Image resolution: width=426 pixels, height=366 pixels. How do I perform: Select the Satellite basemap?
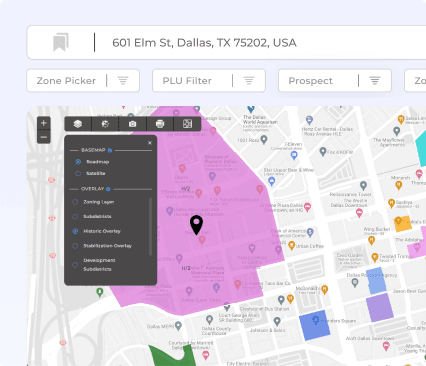pyautogui.click(x=78, y=173)
